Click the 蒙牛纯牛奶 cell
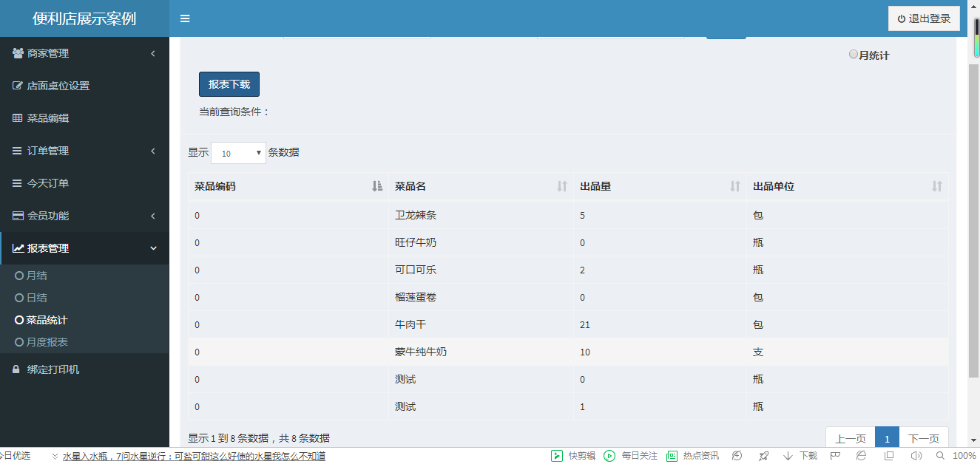This screenshot has width=980, height=464. (481, 352)
